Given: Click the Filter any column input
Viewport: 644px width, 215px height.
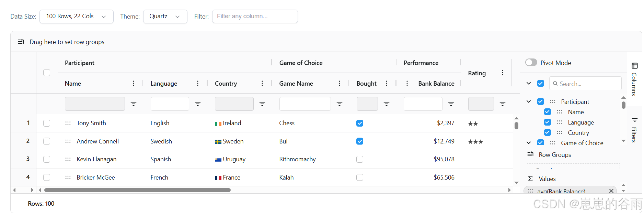Looking at the screenshot, I should click(x=255, y=17).
